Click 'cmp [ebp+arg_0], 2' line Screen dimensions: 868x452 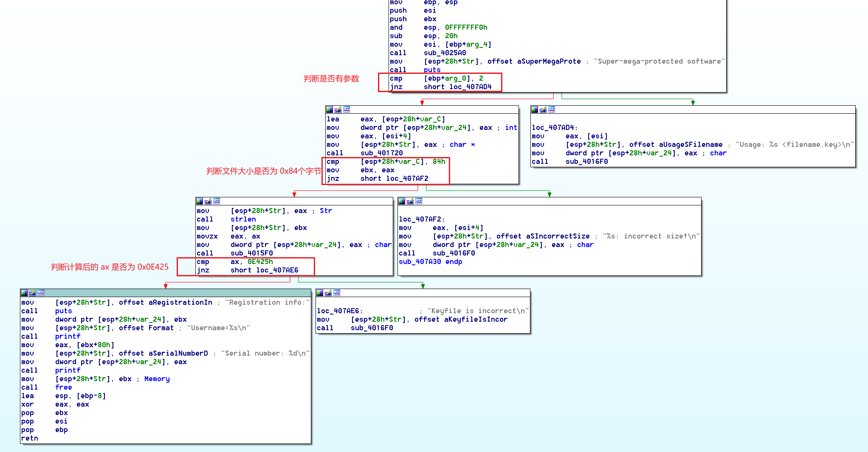point(437,79)
